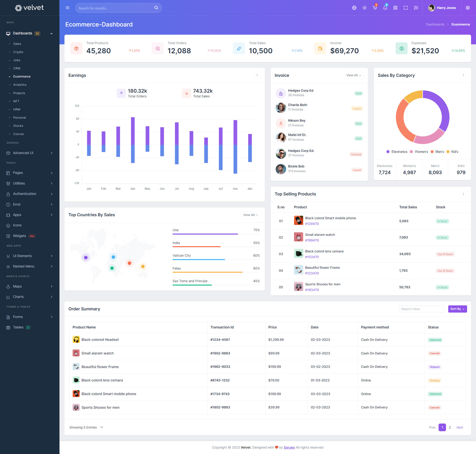The width and height of the screenshot is (476, 454).
Task: Open the notifications bell
Action: tap(385, 8)
